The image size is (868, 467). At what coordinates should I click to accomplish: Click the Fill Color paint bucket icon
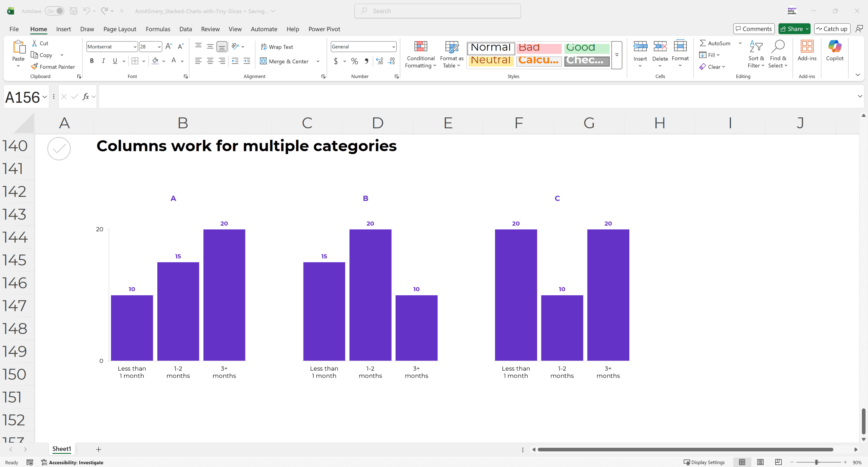pyautogui.click(x=155, y=61)
